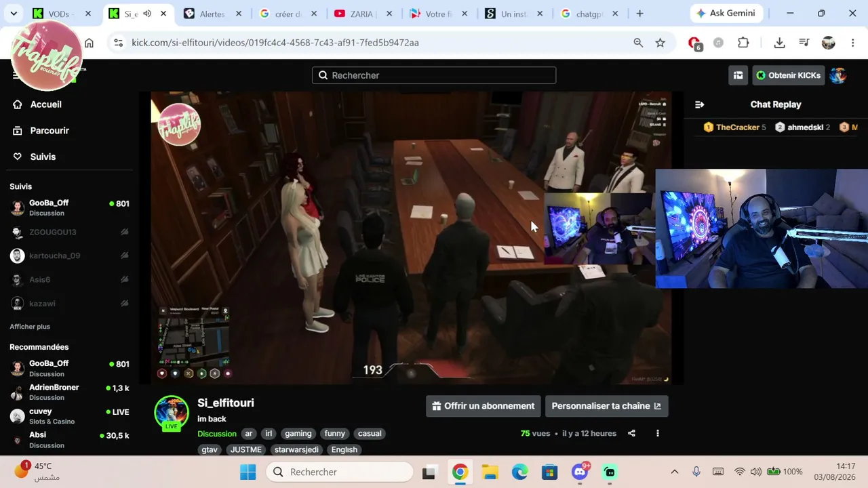Viewport: 868px width, 488px height.
Task: Open the red ad-blocker extension icon
Action: pos(694,43)
